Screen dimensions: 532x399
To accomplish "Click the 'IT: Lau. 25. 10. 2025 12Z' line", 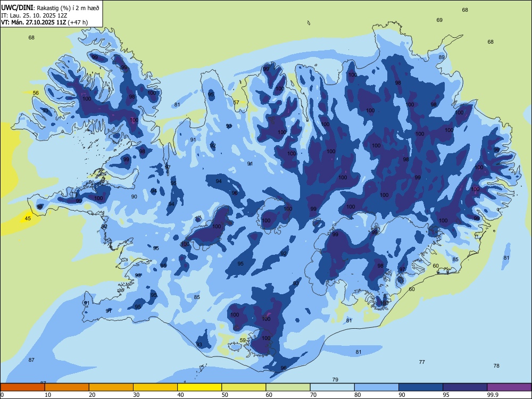I will coord(34,15).
